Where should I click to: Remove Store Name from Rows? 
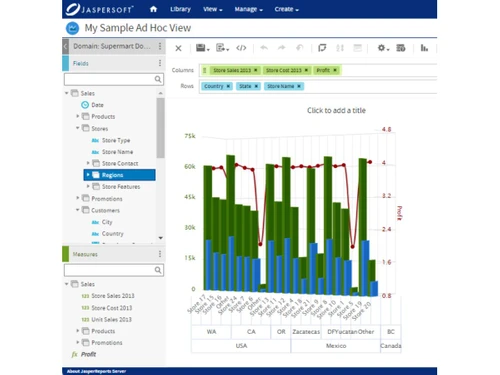[x=299, y=86]
